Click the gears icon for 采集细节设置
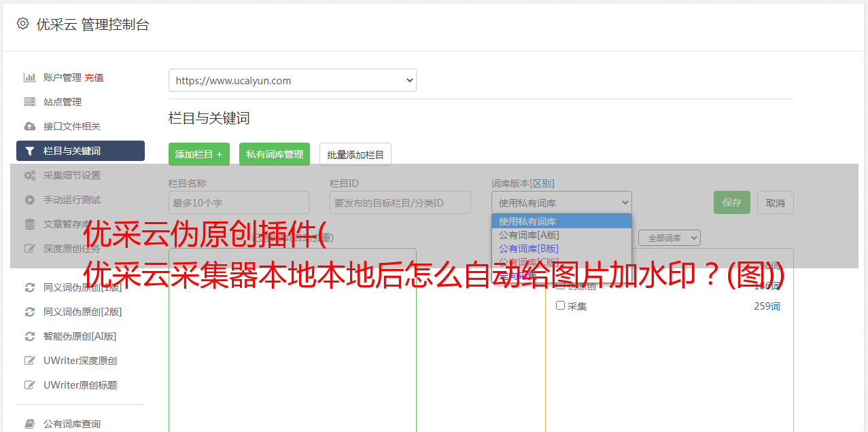868x432 pixels. tap(30, 175)
